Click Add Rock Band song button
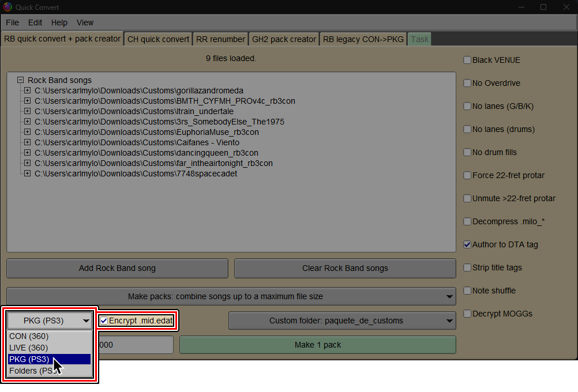 pos(117,268)
